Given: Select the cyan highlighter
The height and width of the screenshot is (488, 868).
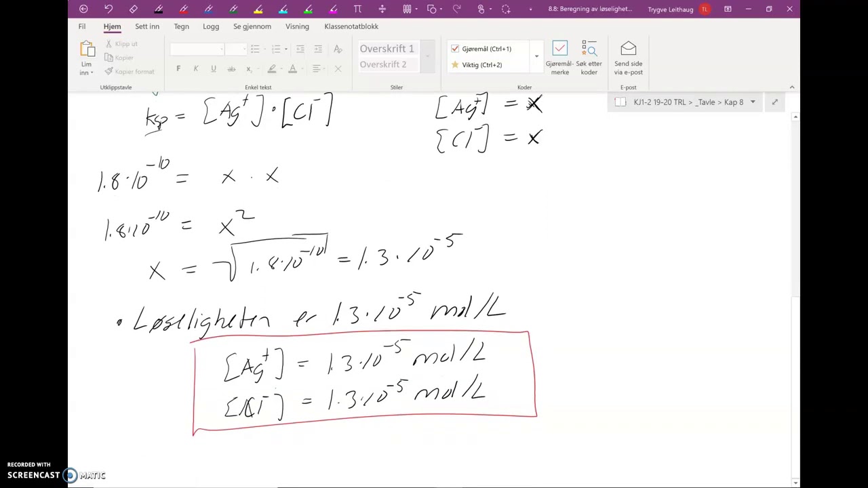Looking at the screenshot, I should pyautogui.click(x=283, y=9).
